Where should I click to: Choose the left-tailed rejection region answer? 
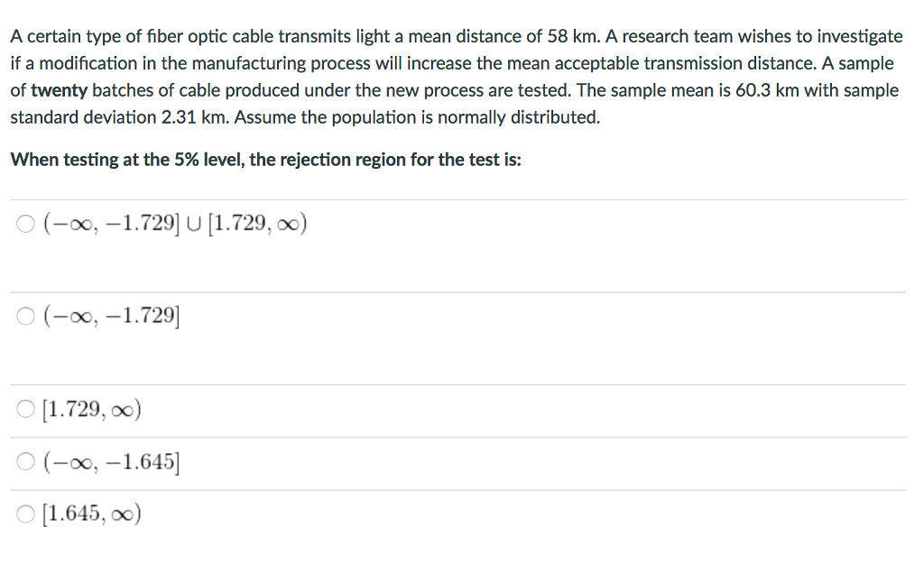click(x=108, y=315)
